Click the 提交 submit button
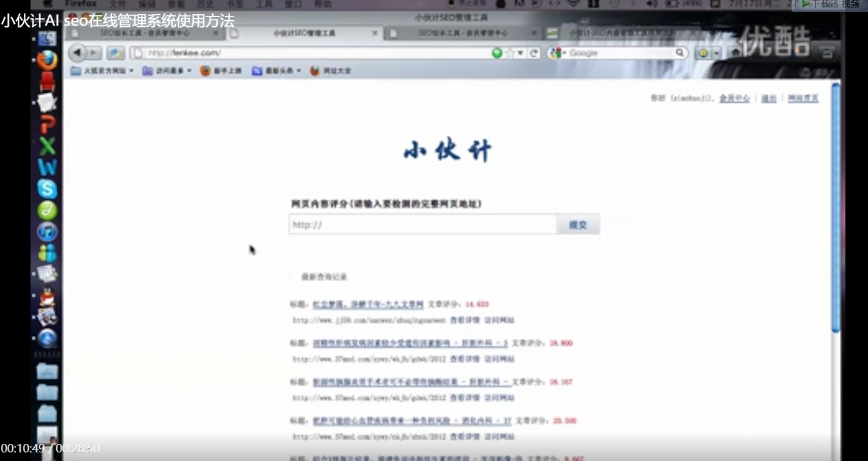This screenshot has width=868, height=461. coord(578,224)
